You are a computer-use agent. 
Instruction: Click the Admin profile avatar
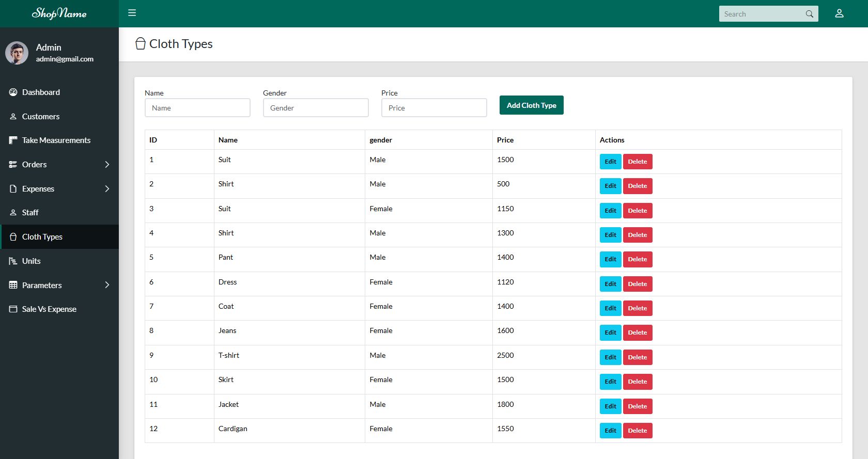click(17, 53)
